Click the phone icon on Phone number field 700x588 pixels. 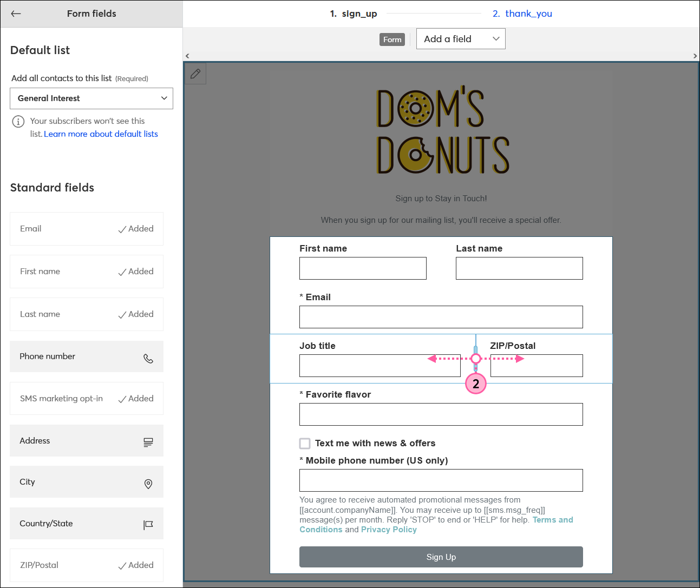(148, 358)
